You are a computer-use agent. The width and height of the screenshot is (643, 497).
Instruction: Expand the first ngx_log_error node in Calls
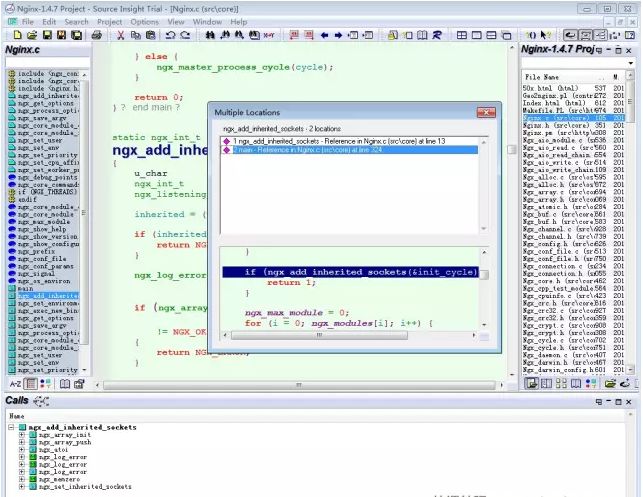coord(22,457)
